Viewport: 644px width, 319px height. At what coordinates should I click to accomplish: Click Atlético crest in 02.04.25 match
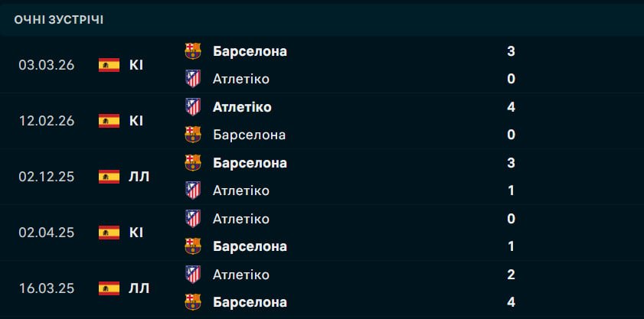[193, 219]
